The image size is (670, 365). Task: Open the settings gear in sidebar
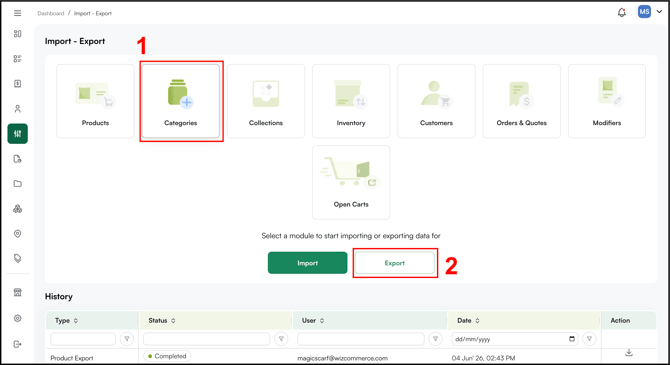[x=18, y=318]
